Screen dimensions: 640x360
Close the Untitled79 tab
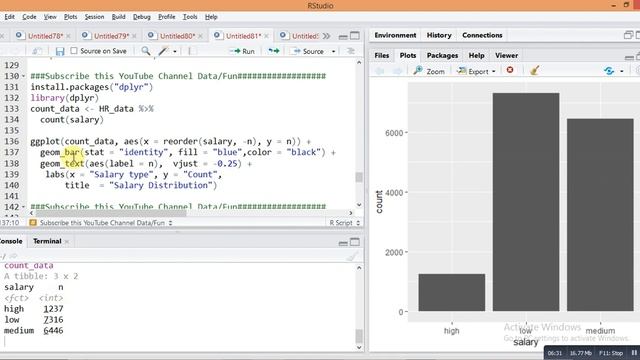[134, 36]
